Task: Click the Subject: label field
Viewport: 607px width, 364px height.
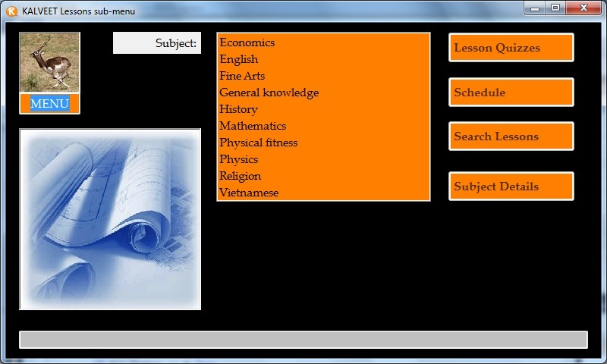Action: pos(157,43)
